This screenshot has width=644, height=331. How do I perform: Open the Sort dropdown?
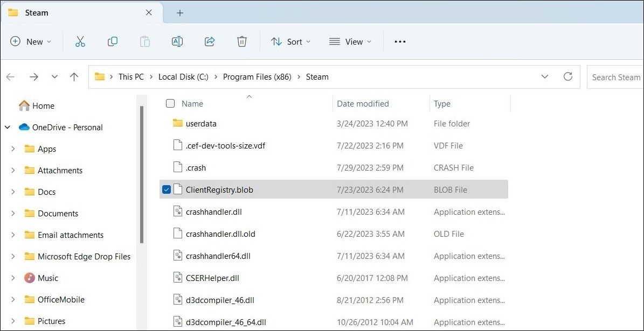pyautogui.click(x=290, y=41)
